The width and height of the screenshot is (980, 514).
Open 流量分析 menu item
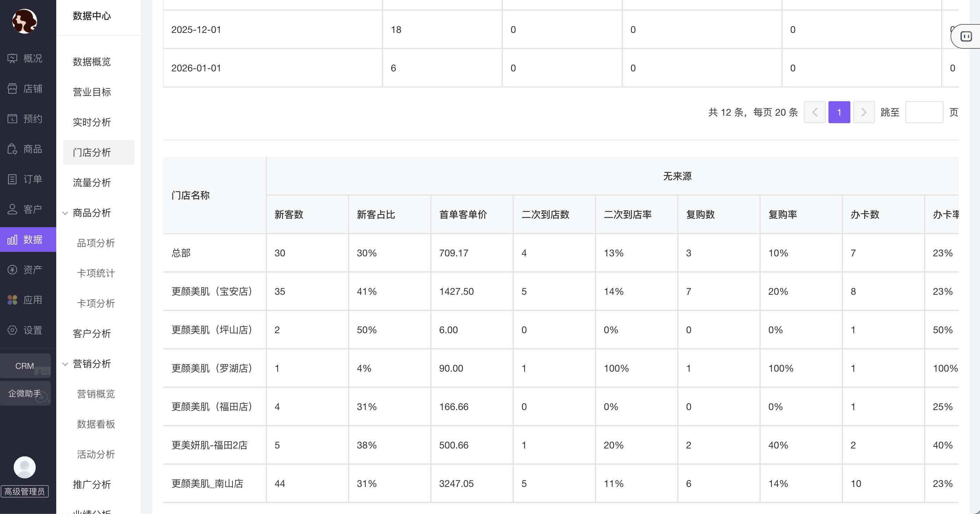click(92, 183)
